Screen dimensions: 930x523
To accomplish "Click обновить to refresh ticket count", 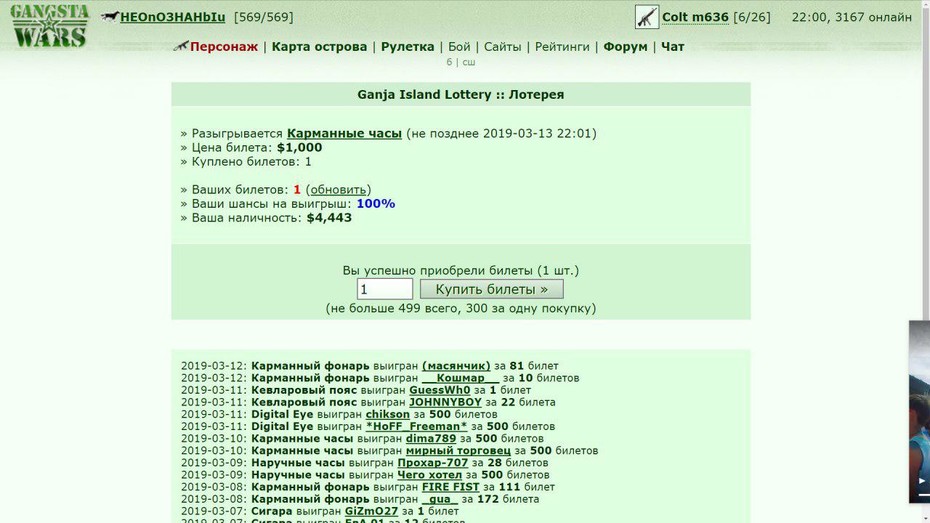I will click(338, 190).
